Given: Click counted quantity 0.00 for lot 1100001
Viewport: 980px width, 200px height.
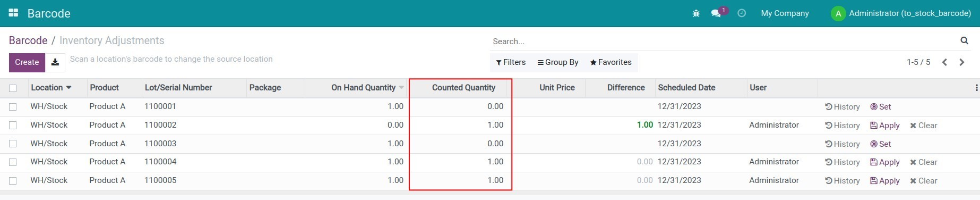Looking at the screenshot, I should point(495,106).
